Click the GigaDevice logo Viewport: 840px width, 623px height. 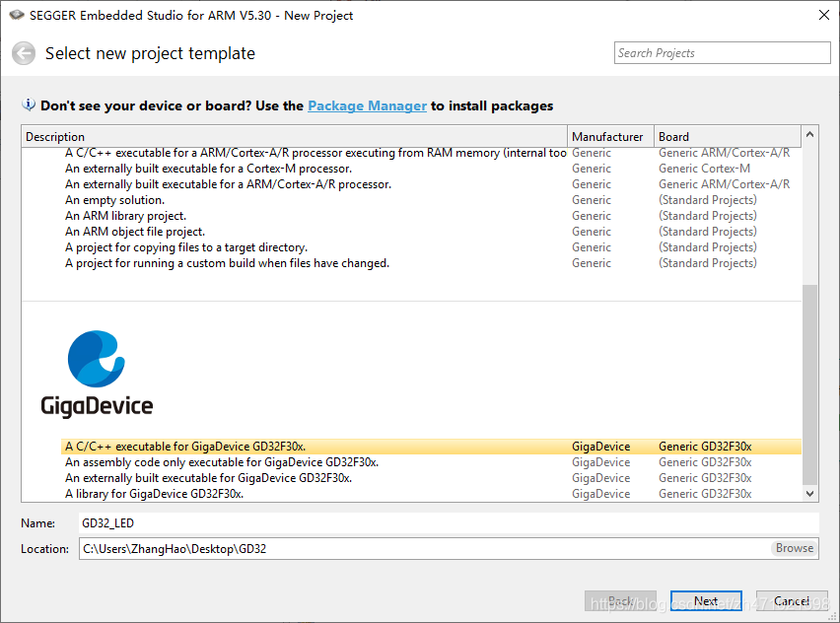tap(97, 375)
